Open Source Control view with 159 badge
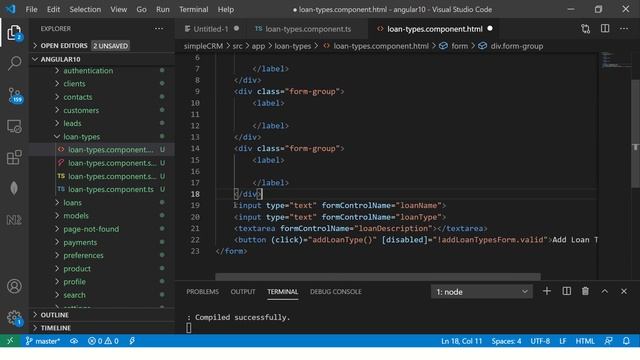 tap(15, 95)
